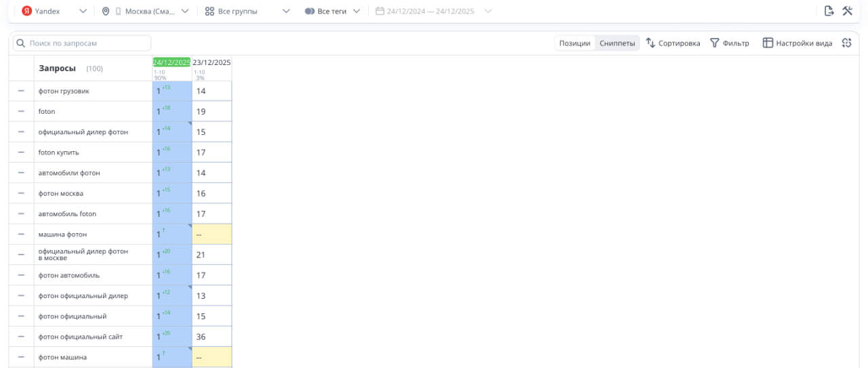Open the Сортировка sorting menu
Viewport: 868px width, 368px height.
[x=673, y=43]
